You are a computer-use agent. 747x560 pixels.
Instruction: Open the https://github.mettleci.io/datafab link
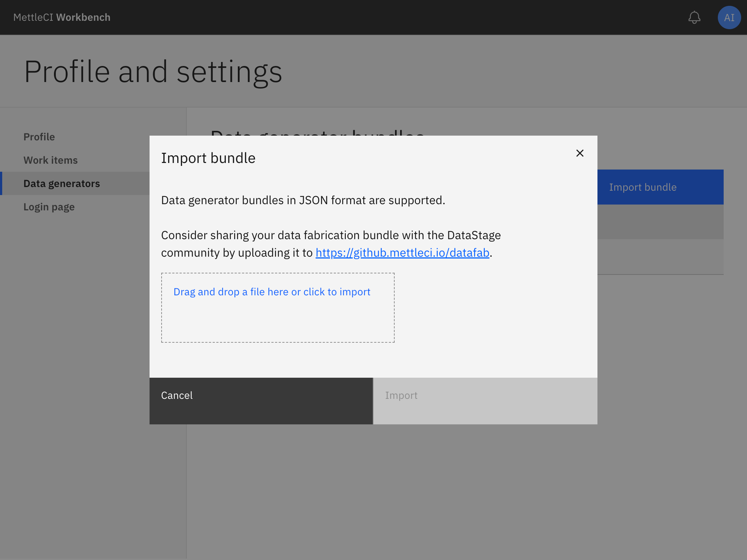[x=402, y=252]
